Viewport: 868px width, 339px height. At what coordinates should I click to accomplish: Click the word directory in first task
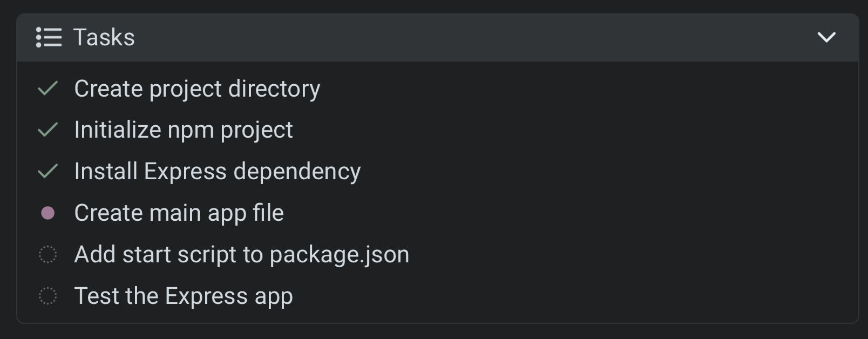pos(274,89)
